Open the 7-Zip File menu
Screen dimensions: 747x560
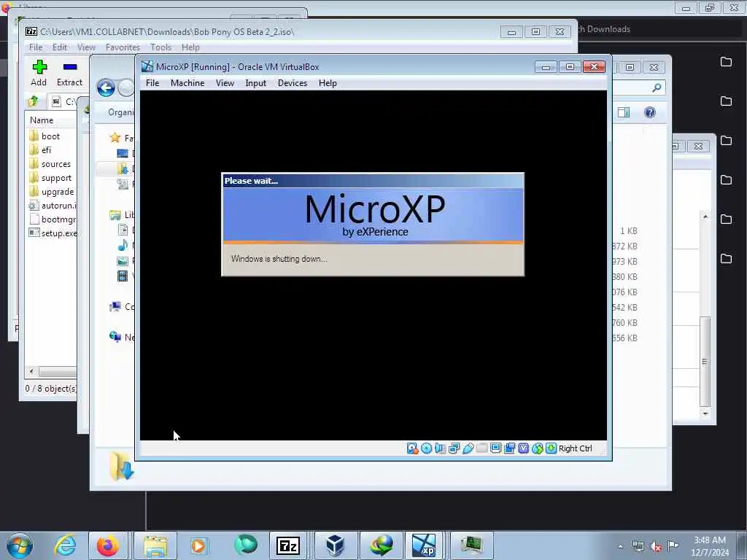pyautogui.click(x=36, y=47)
